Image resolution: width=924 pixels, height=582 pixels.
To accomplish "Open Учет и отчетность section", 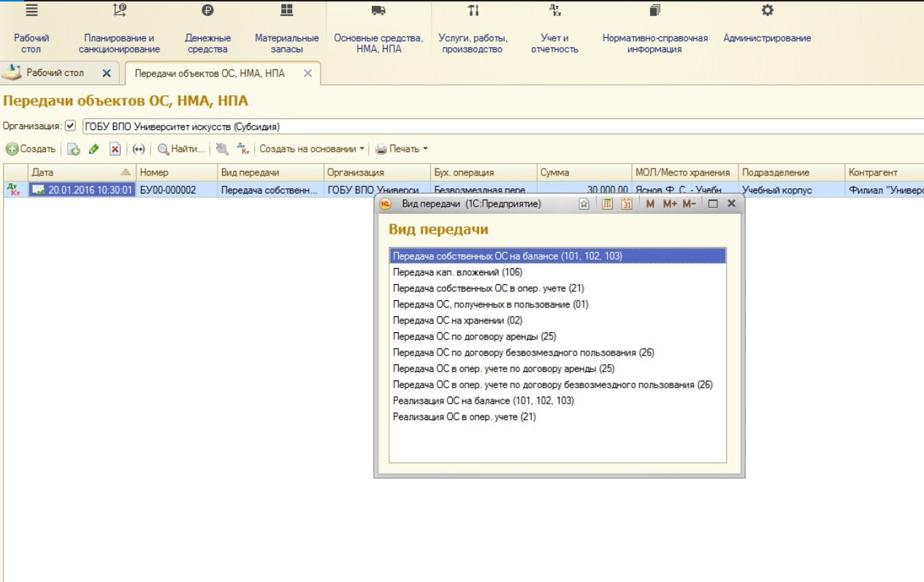I will pyautogui.click(x=554, y=30).
